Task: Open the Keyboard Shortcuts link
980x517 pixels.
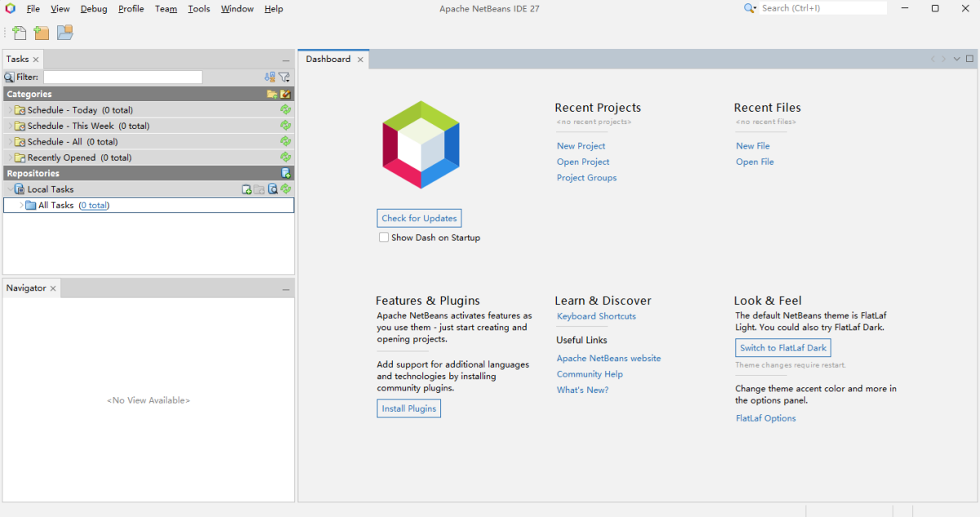Action: [596, 316]
